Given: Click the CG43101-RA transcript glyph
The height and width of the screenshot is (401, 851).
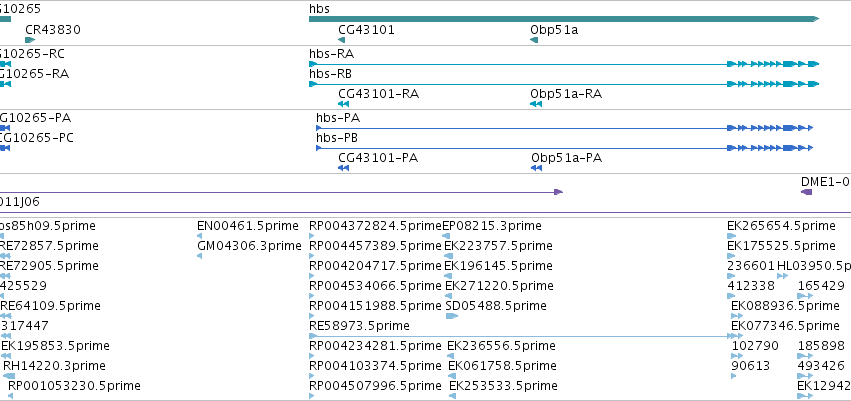Looking at the screenshot, I should (343, 104).
